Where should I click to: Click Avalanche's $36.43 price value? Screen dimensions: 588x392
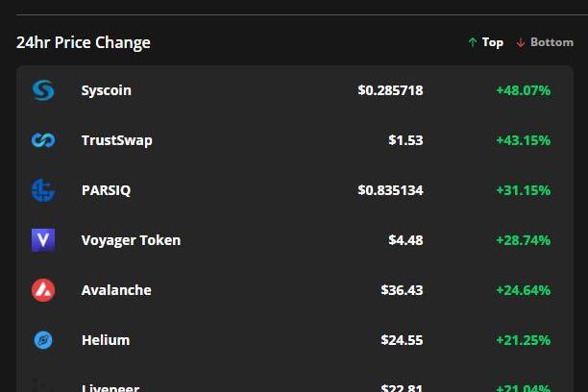[x=402, y=290]
